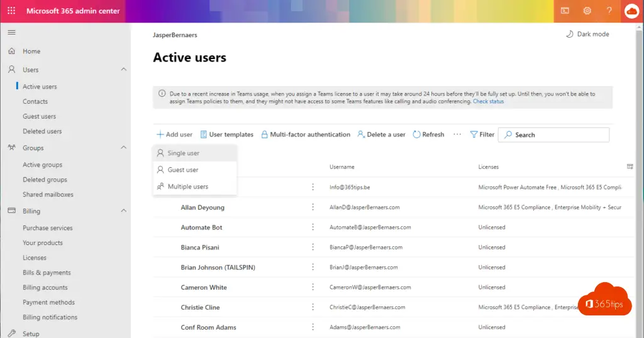Viewport: 644px width, 338px height.
Task: Open more actions for Christie Cline
Action: point(313,307)
